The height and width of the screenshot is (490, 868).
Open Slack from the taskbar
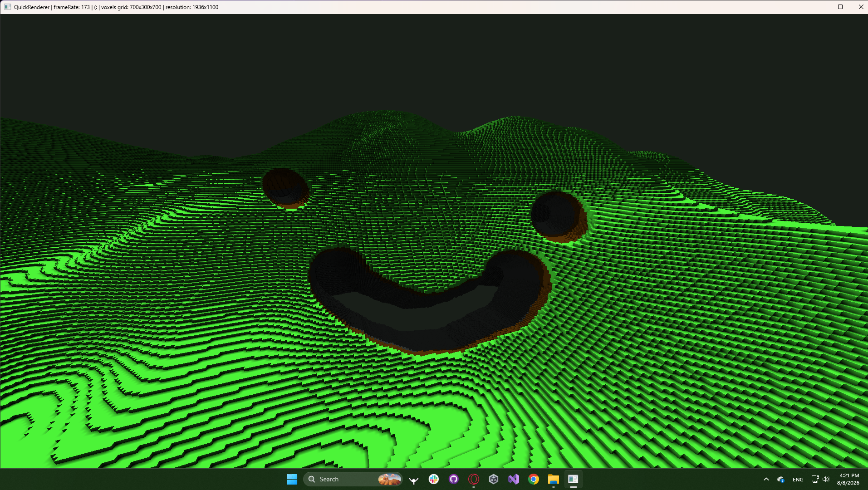tap(434, 479)
